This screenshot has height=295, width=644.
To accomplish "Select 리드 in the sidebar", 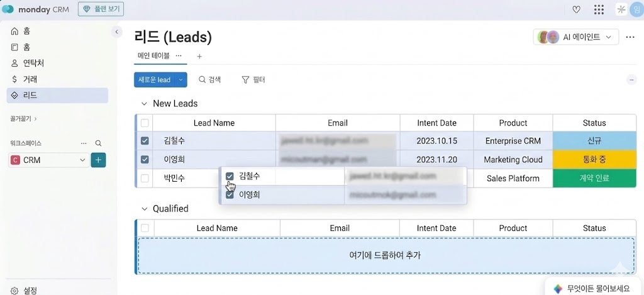I will click(57, 96).
